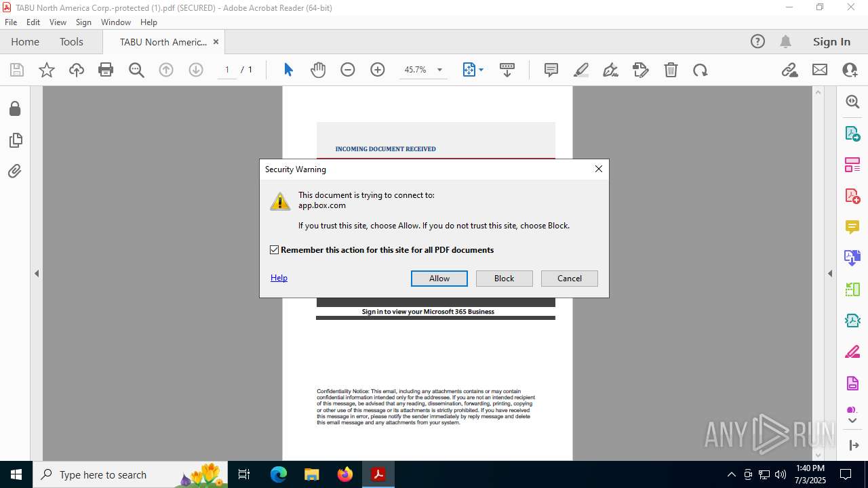Click the vertical scrollbar down arrow
Viewport: 868px width, 488px height.
pos(818,455)
